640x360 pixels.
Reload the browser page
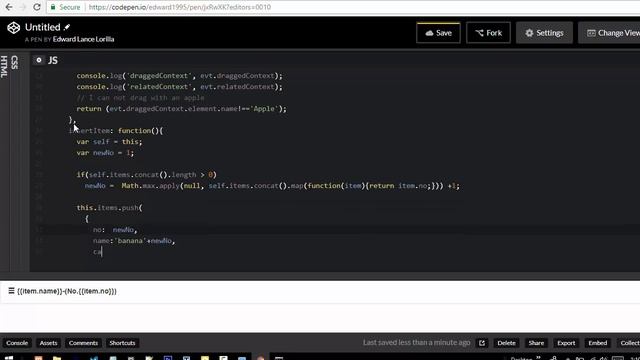click(x=37, y=7)
